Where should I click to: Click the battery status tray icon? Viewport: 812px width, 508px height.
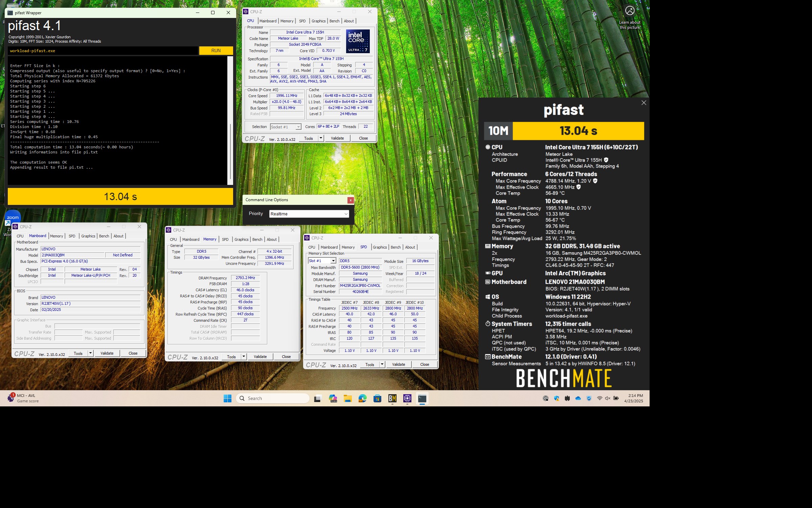[x=616, y=398]
